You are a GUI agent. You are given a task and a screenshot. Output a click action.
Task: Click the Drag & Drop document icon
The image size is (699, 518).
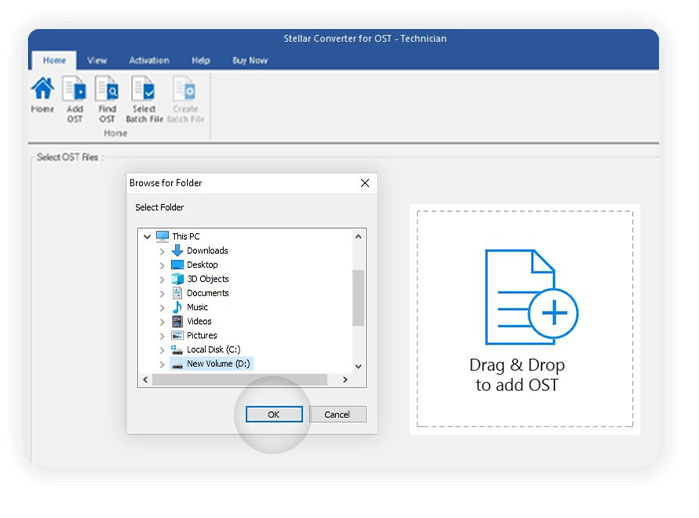pyautogui.click(x=531, y=297)
